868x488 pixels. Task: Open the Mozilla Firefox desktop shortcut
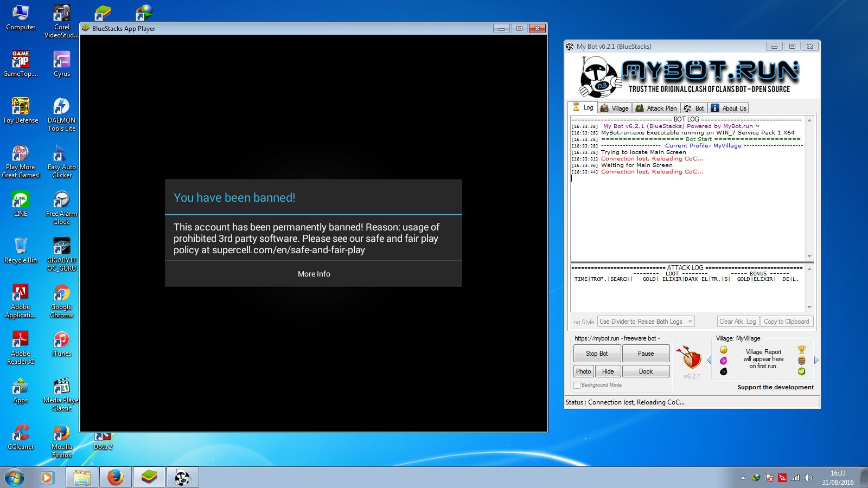click(x=61, y=441)
